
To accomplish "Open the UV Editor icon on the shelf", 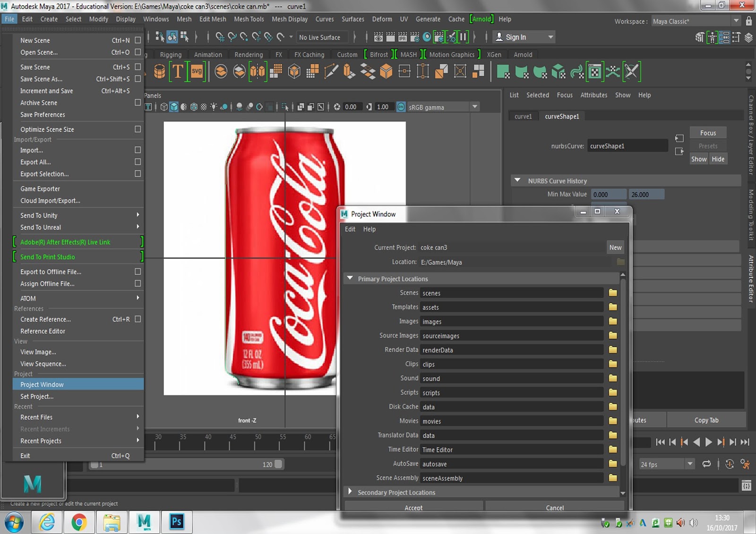I will [x=594, y=72].
